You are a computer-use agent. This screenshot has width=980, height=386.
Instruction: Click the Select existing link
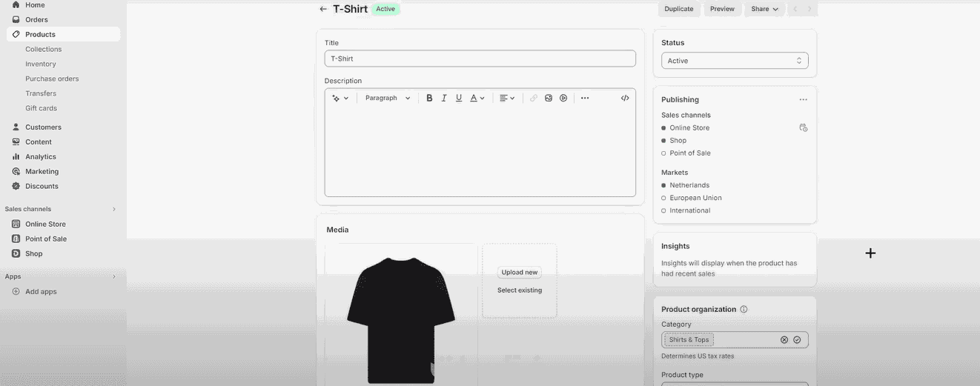[x=520, y=290]
